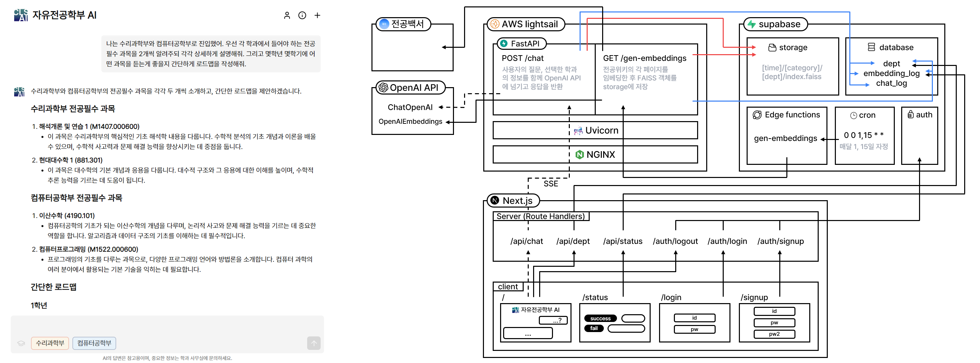Start new chat with plus icon
980x363 pixels.
pyautogui.click(x=317, y=15)
